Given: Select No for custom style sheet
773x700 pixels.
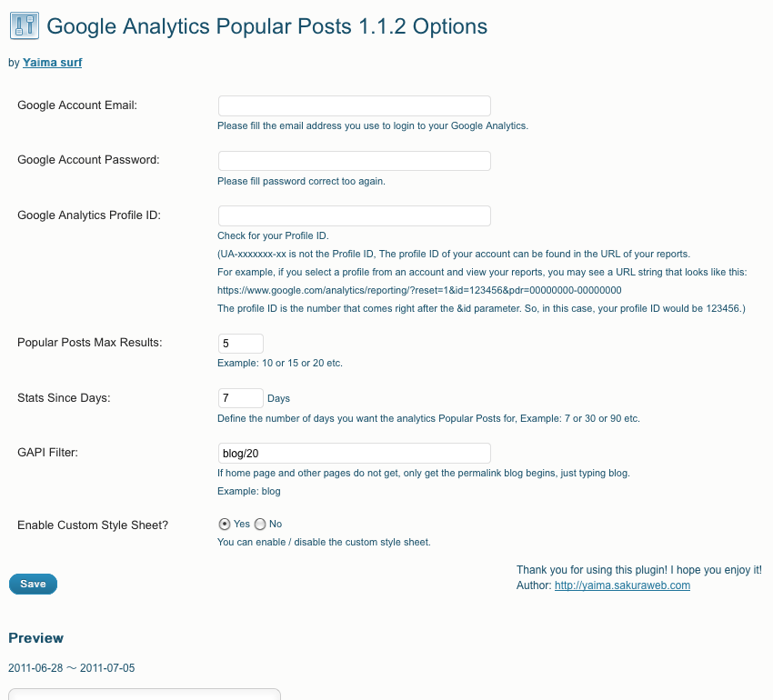Looking at the screenshot, I should click(260, 524).
